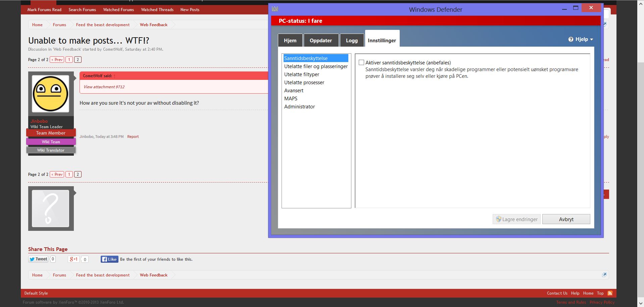Image resolution: width=644 pixels, height=307 pixels.
Task: Open the Logg tab
Action: pos(351,41)
